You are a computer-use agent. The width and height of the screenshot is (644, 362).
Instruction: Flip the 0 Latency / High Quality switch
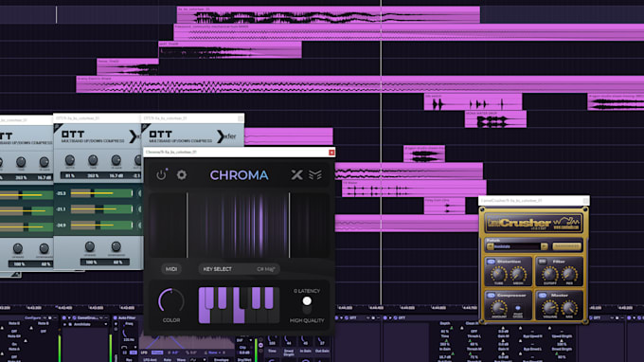point(307,305)
